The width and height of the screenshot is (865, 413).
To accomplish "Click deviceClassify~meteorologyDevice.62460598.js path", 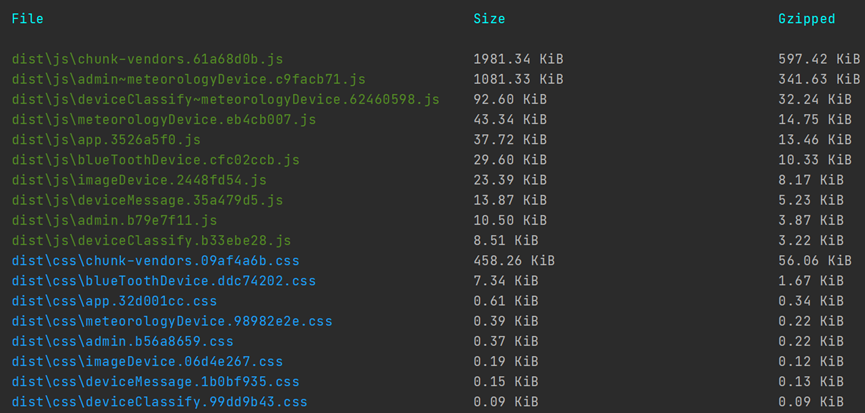I will point(226,100).
